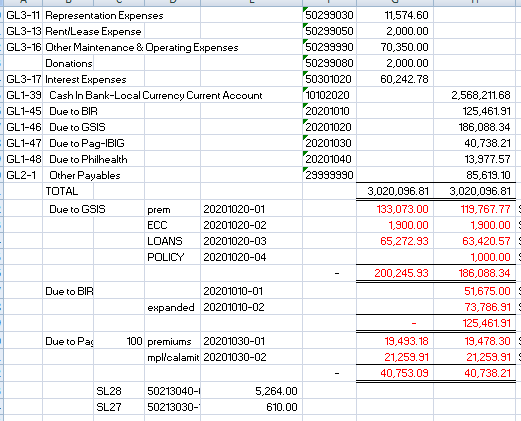Select the GL3-17 reference cell

[x=23, y=79]
